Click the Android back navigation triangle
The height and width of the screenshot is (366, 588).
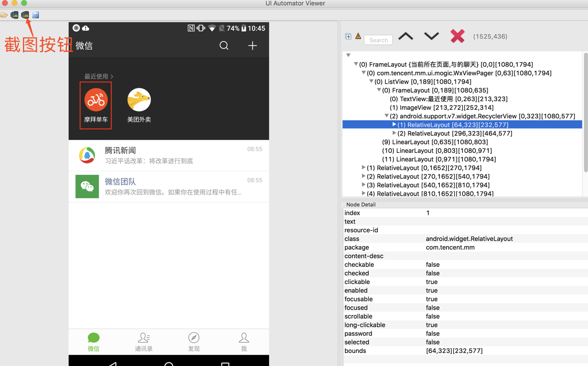click(x=113, y=364)
